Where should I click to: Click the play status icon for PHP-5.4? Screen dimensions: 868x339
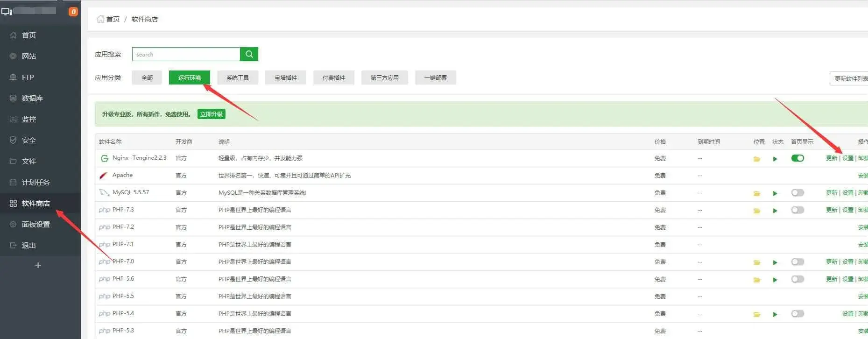tap(775, 314)
